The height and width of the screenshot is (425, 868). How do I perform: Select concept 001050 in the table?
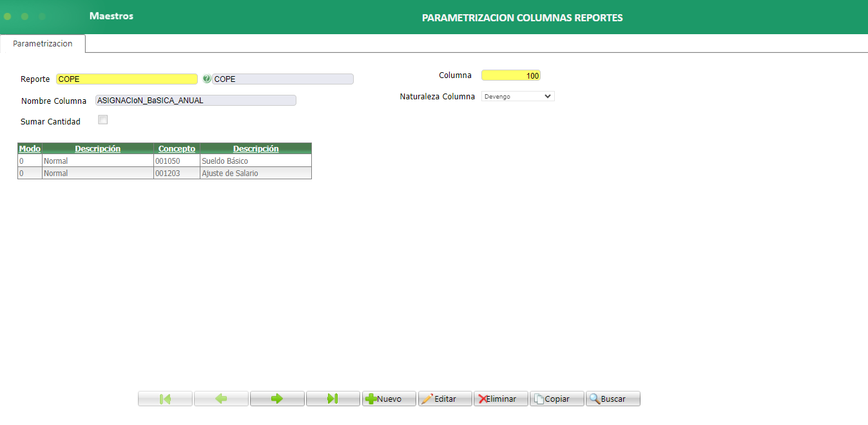[177, 161]
